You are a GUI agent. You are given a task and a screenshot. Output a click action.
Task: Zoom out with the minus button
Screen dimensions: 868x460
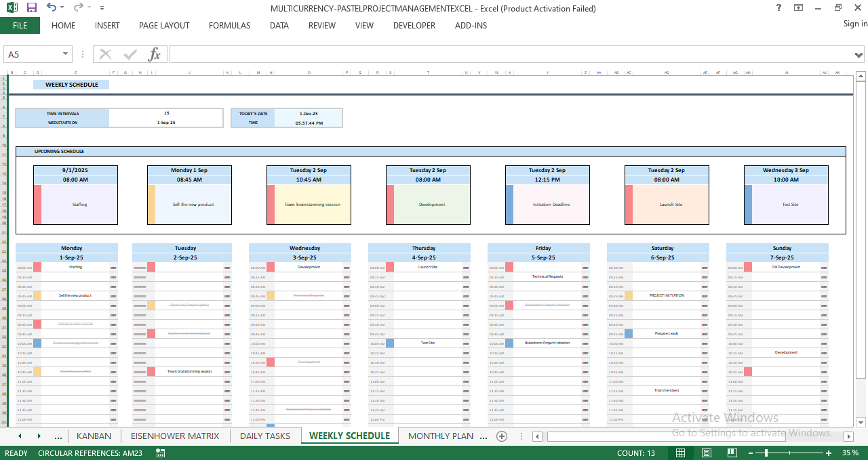pos(751,453)
